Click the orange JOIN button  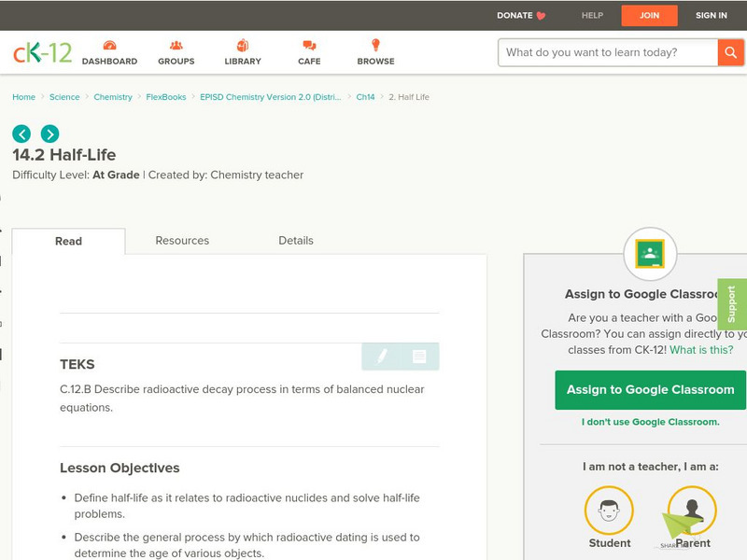coord(649,16)
